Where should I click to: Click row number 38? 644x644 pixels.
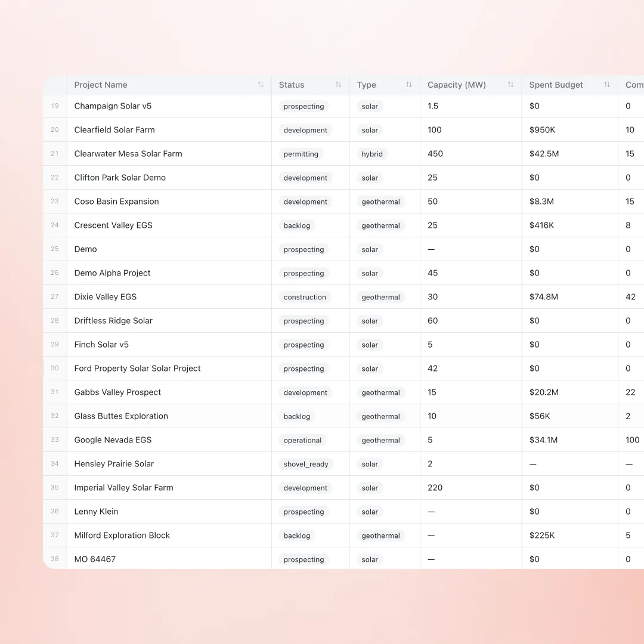tap(55, 559)
